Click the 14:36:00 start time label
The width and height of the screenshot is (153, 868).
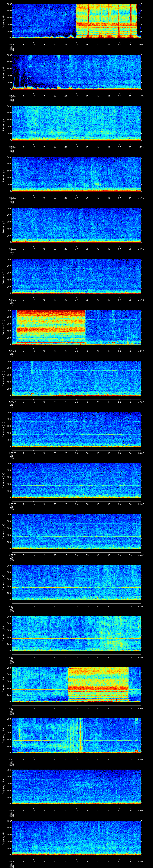pos(12,402)
